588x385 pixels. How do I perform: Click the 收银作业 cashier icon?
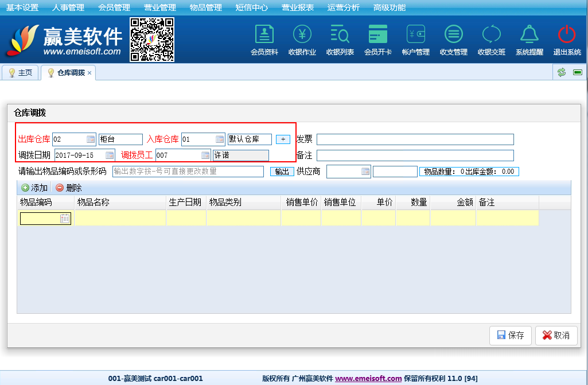pos(302,35)
